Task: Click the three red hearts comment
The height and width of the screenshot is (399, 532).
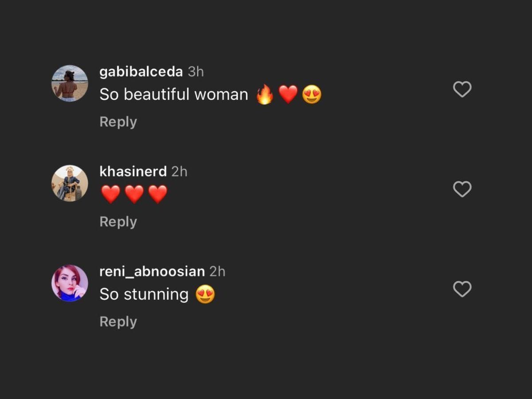Action: click(x=134, y=195)
